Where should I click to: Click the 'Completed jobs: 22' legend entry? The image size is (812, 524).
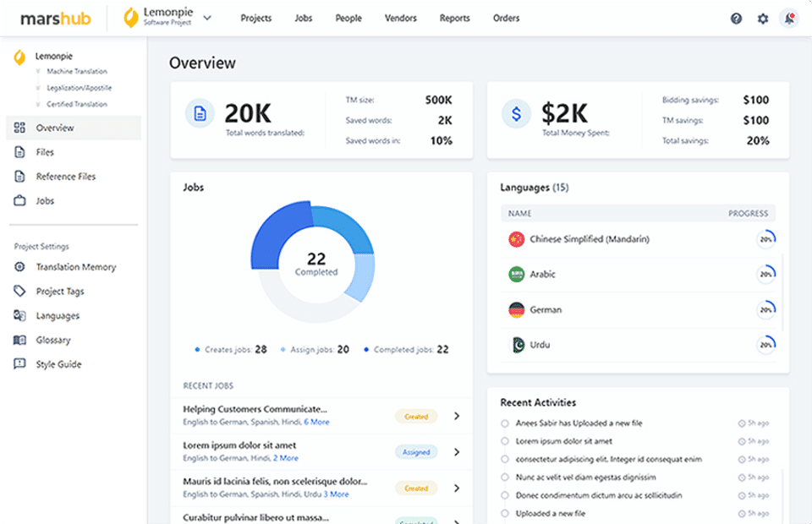pyautogui.click(x=406, y=350)
